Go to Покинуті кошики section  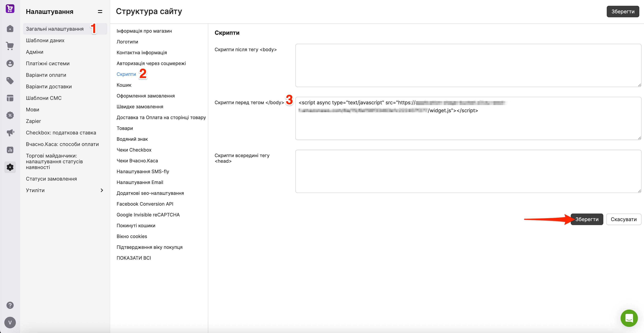point(136,226)
